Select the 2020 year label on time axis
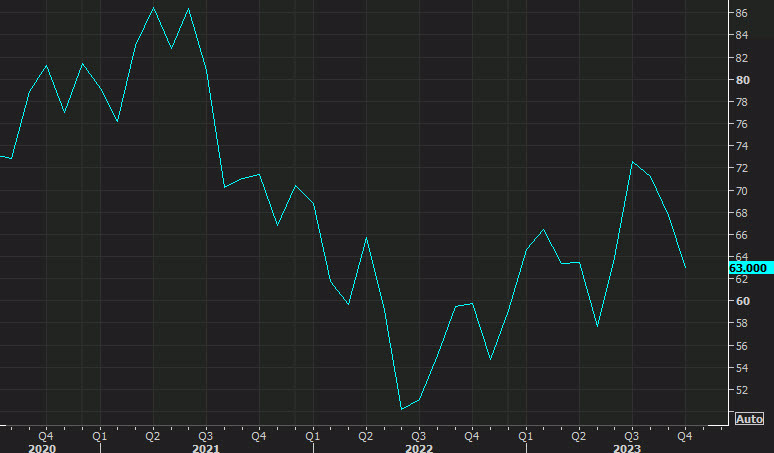 (x=42, y=449)
